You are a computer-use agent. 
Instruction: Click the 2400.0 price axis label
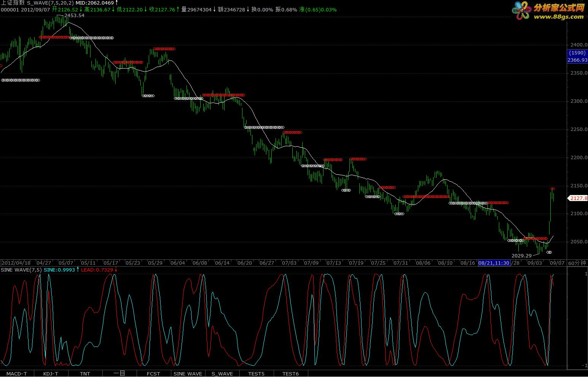click(x=579, y=45)
